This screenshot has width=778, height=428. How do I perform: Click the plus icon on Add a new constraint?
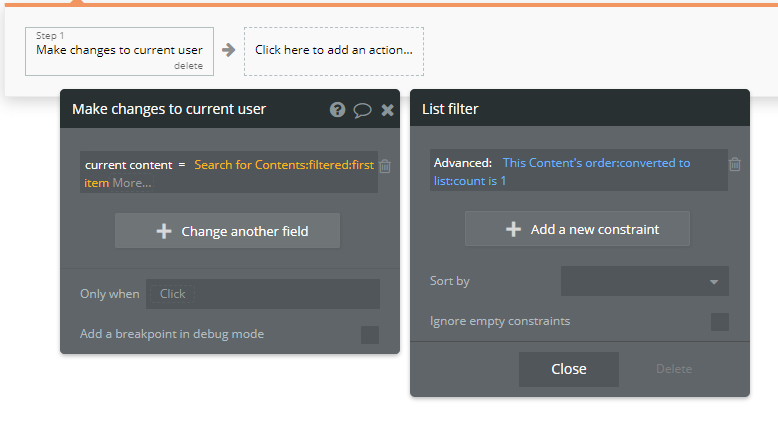point(514,229)
